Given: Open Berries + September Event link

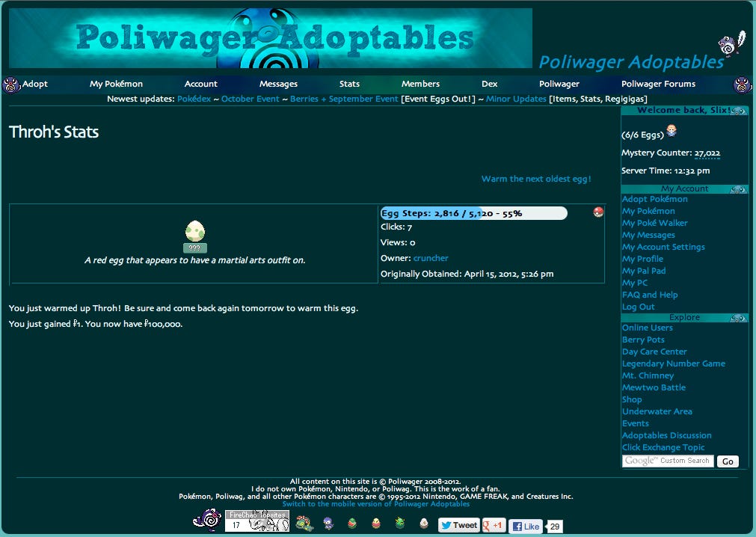Looking at the screenshot, I should (x=344, y=99).
